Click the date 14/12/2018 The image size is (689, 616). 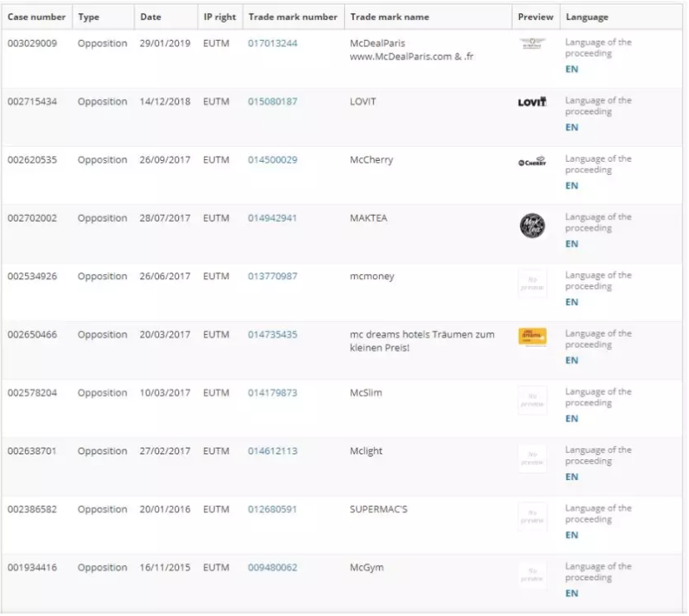pos(165,102)
